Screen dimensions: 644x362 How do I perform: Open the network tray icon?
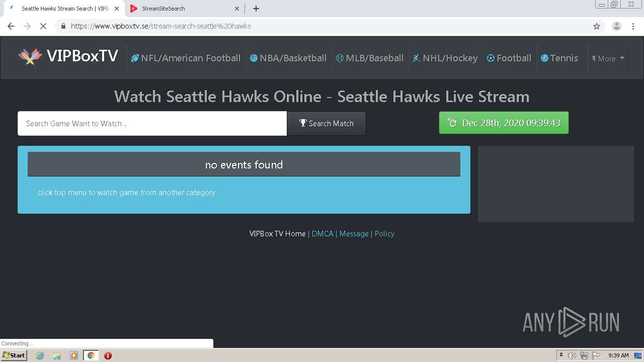pyautogui.click(x=584, y=355)
